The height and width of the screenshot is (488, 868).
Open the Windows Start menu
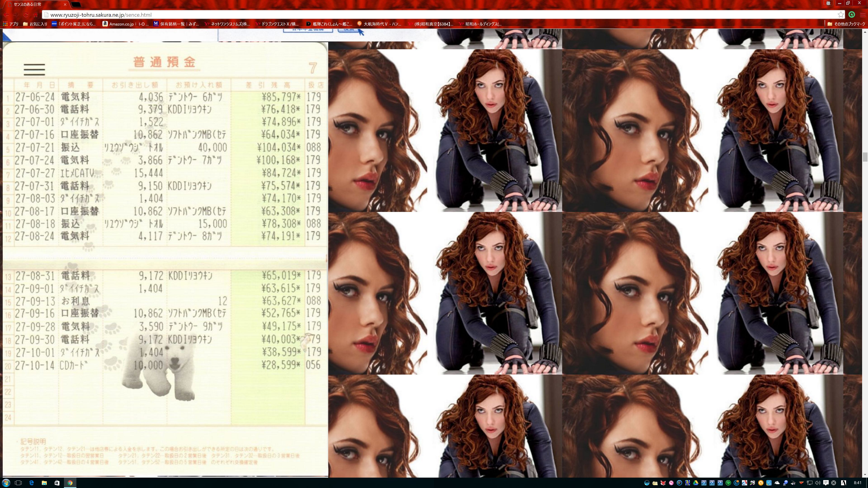6,483
